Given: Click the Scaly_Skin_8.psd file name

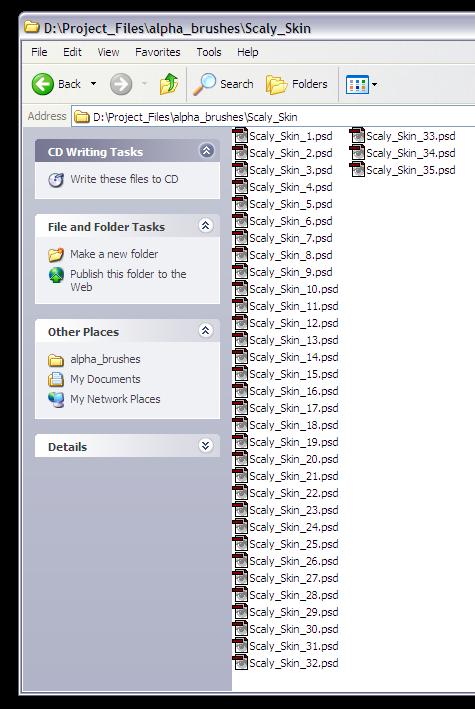Looking at the screenshot, I should (291, 255).
